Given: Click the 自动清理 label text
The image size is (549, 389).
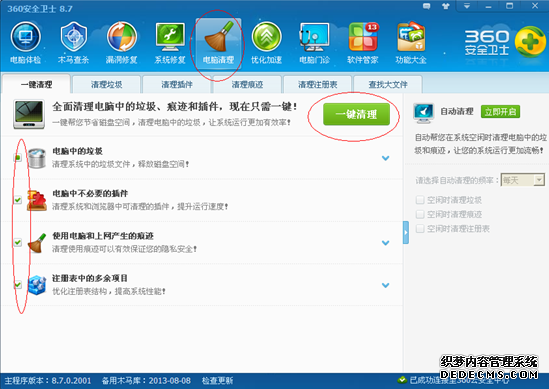Looking at the screenshot, I should click(x=457, y=112).
